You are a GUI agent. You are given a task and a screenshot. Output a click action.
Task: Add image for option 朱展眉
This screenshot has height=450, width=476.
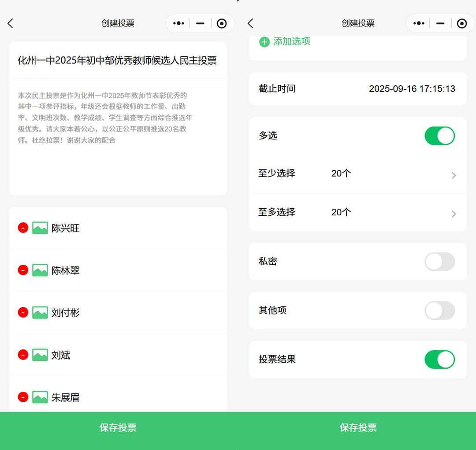[40, 397]
